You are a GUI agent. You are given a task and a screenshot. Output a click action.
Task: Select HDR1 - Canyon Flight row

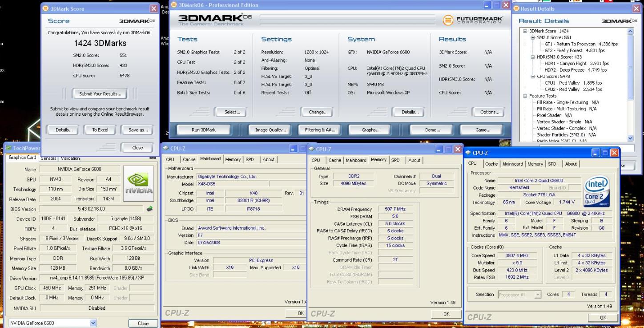576,64
